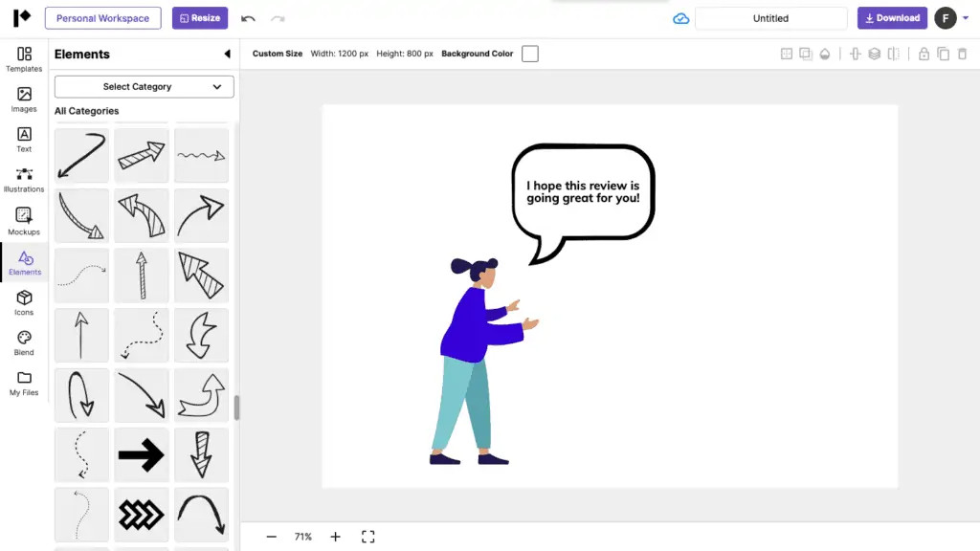Image resolution: width=980 pixels, height=551 pixels.
Task: Click the layers stack icon
Action: 874,55
